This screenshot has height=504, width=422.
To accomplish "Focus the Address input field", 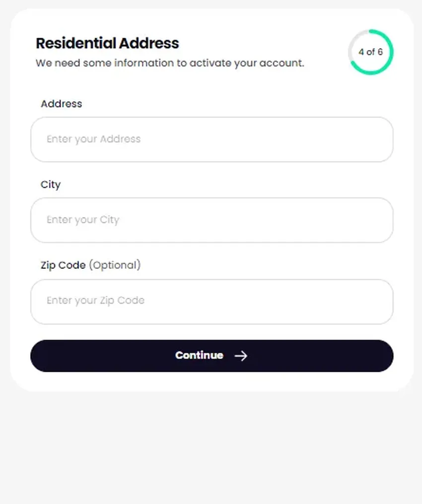I will (x=211, y=139).
